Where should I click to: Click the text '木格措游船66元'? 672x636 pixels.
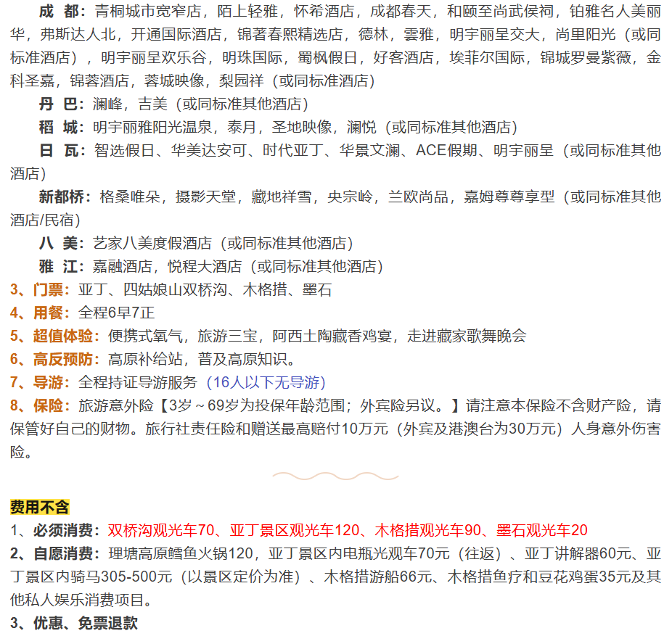[377, 577]
